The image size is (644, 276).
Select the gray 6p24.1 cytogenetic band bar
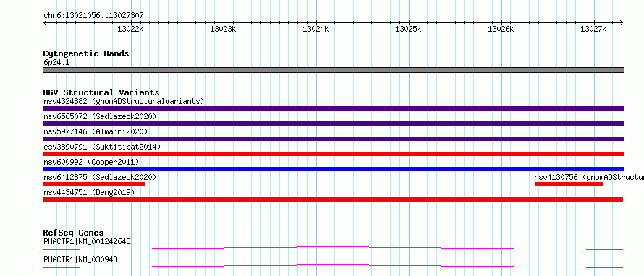(333, 70)
